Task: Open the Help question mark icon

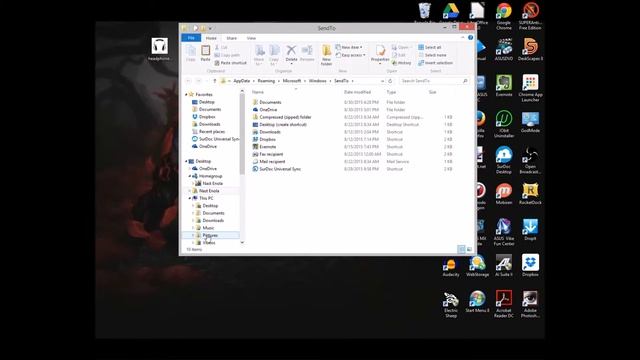Action: [470, 38]
